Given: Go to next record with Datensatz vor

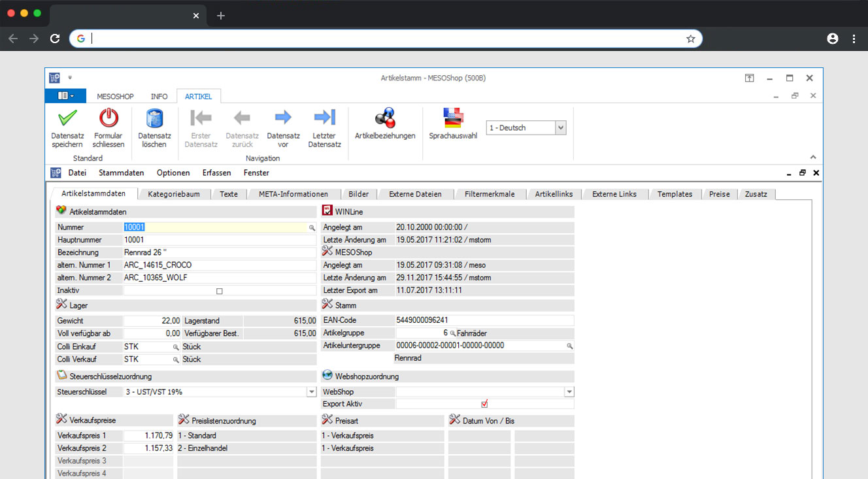Looking at the screenshot, I should (283, 118).
